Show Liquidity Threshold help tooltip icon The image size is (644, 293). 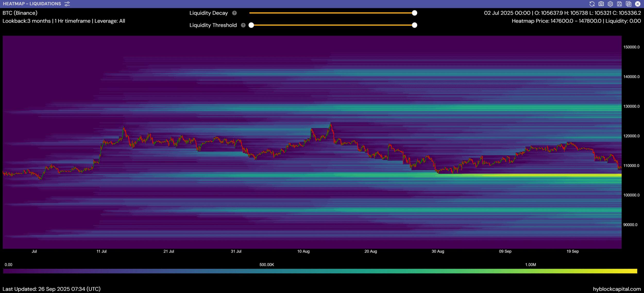[243, 25]
